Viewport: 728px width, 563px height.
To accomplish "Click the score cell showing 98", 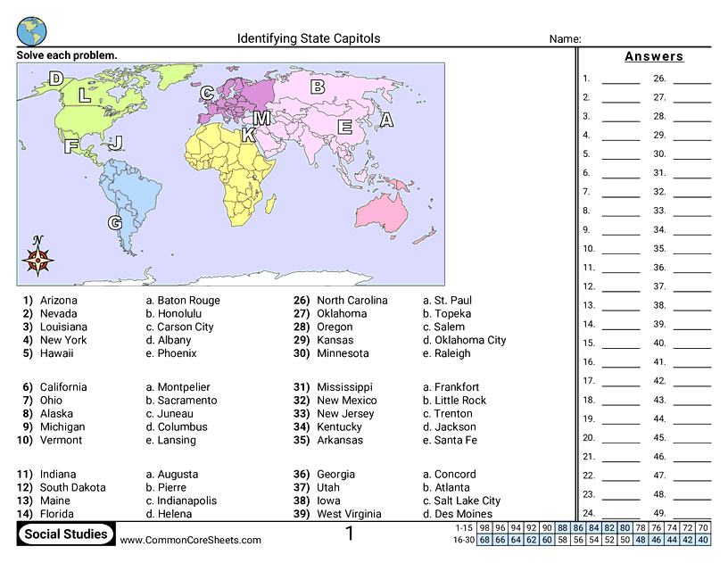I will [485, 527].
